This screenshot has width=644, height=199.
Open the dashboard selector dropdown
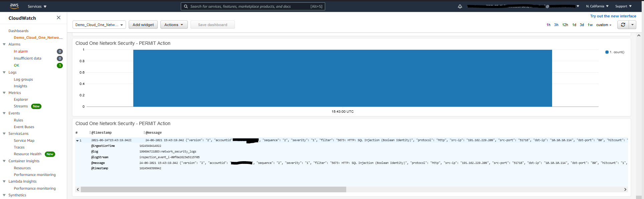coord(99,25)
